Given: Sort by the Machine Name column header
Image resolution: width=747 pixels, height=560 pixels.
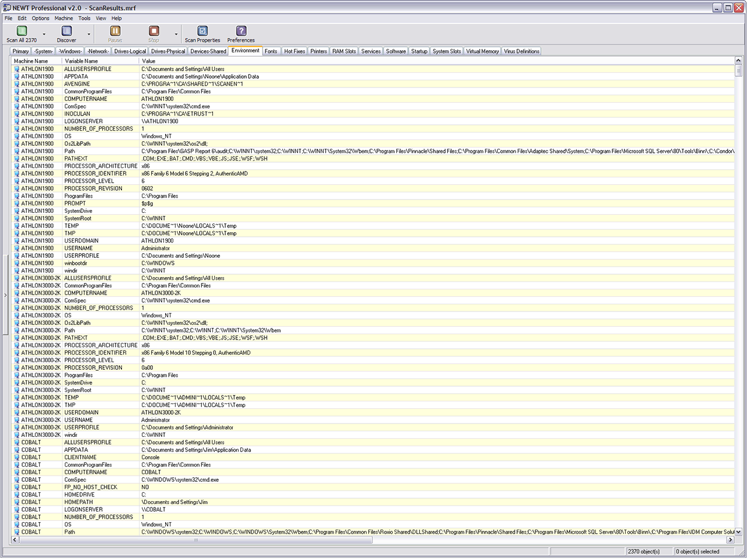Looking at the screenshot, I should pyautogui.click(x=31, y=61).
